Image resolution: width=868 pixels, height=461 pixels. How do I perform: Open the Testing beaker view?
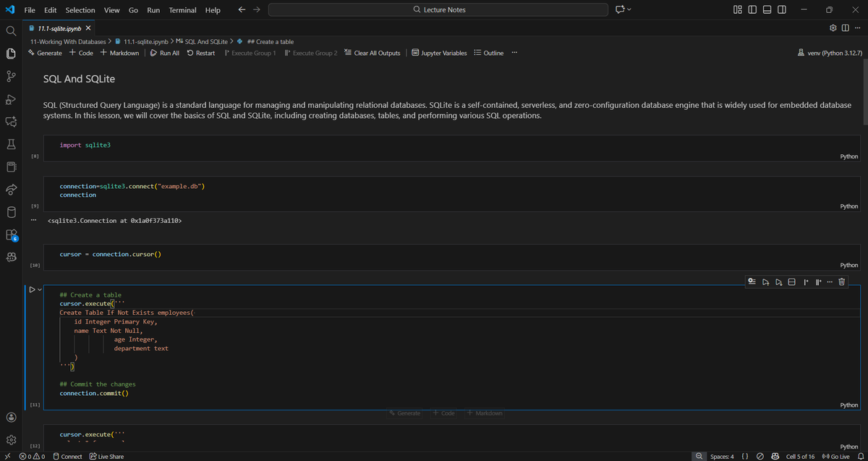(x=11, y=145)
